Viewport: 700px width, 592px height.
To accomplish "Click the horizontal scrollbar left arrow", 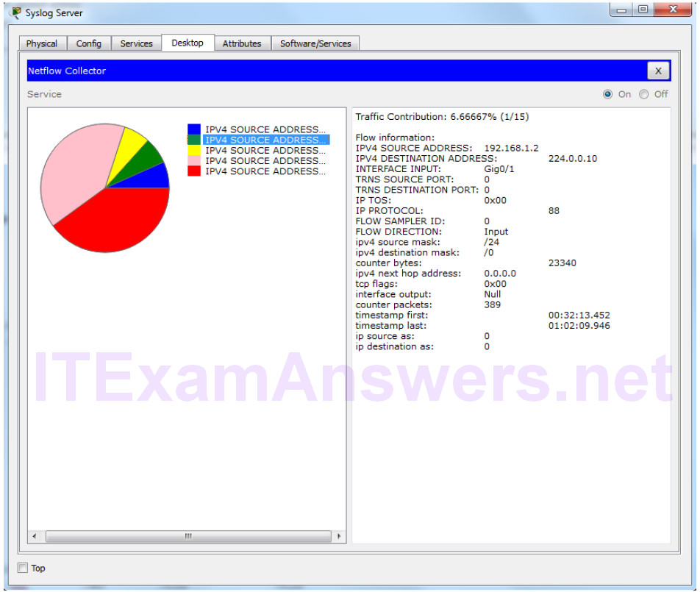I will [x=35, y=536].
